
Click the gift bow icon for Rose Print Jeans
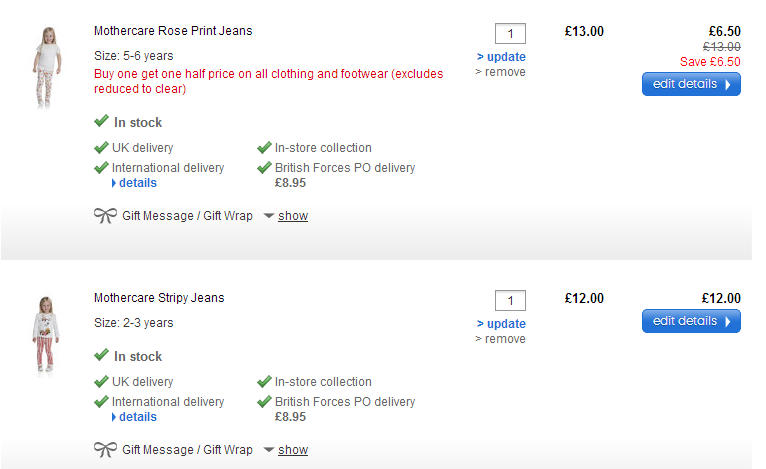[x=105, y=216]
